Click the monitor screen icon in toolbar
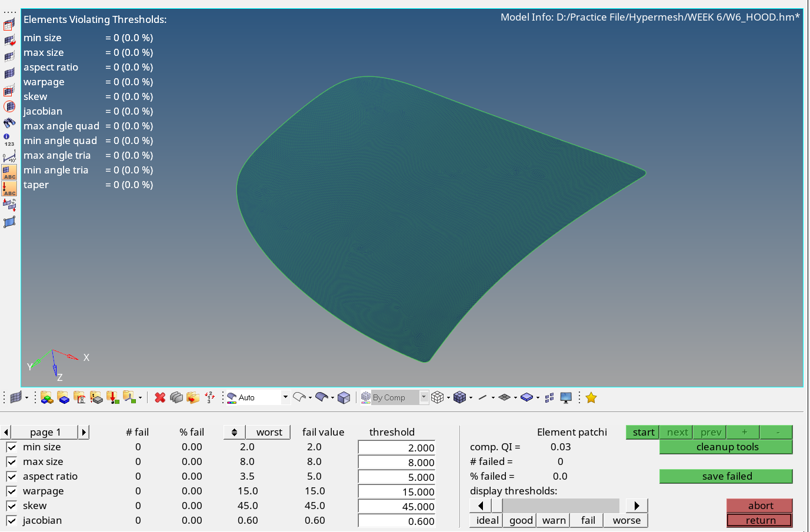 click(x=566, y=398)
